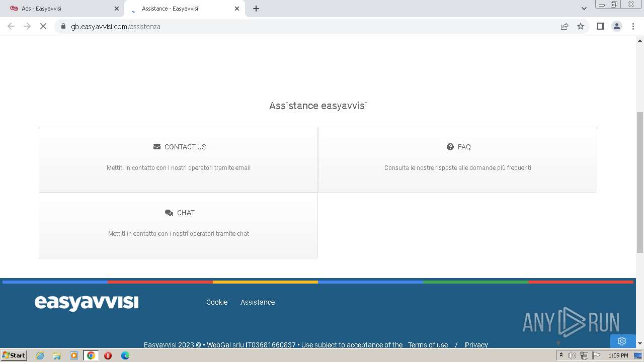The image size is (644, 362).
Task: Open the CHAT support card
Action: pyautogui.click(x=178, y=225)
